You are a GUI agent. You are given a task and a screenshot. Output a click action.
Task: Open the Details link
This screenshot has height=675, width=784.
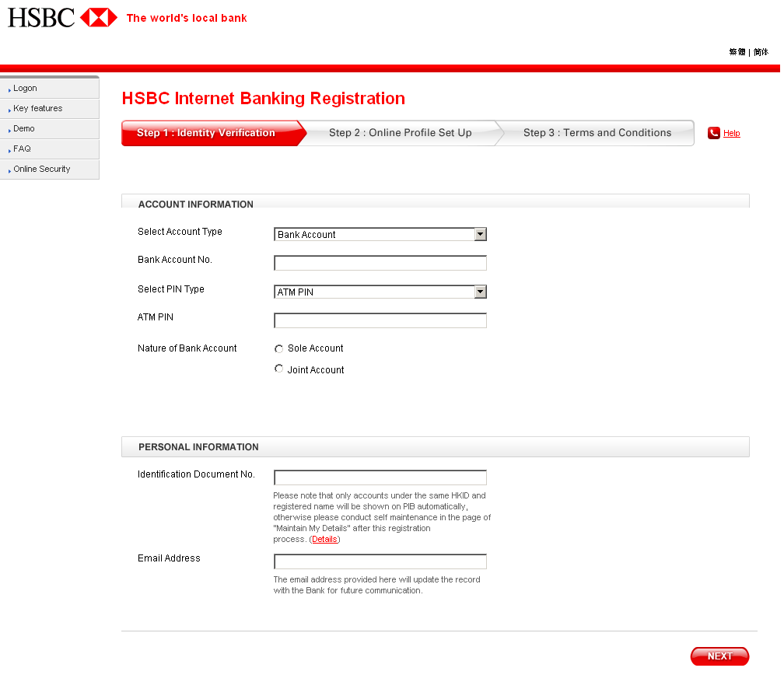(x=324, y=539)
